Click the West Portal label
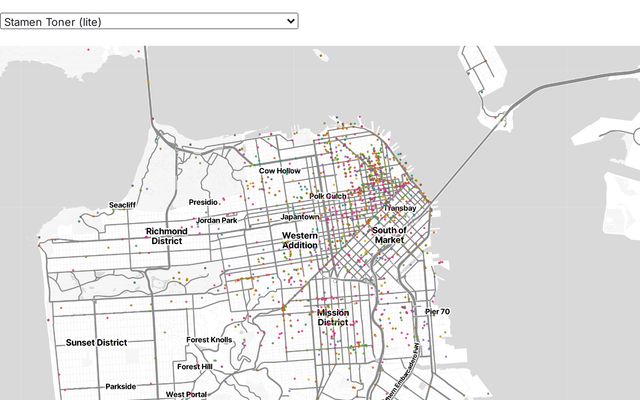The image size is (640, 400). [186, 394]
